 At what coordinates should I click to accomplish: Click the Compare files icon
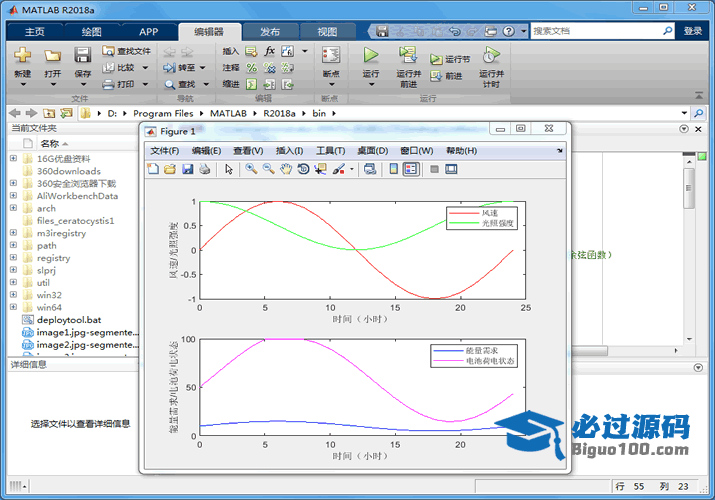(108, 67)
